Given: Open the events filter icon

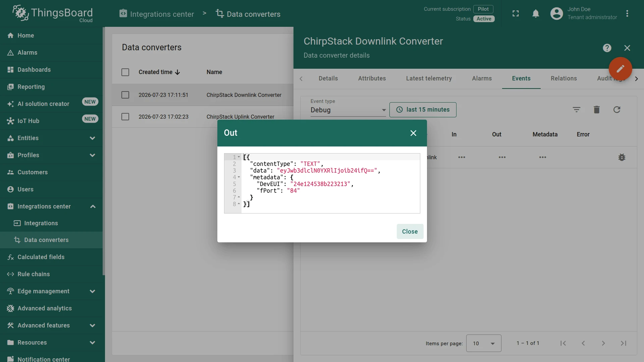Looking at the screenshot, I should [x=576, y=110].
